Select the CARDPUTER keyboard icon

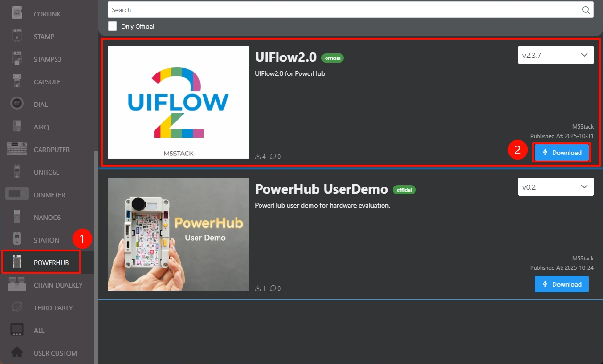click(17, 149)
